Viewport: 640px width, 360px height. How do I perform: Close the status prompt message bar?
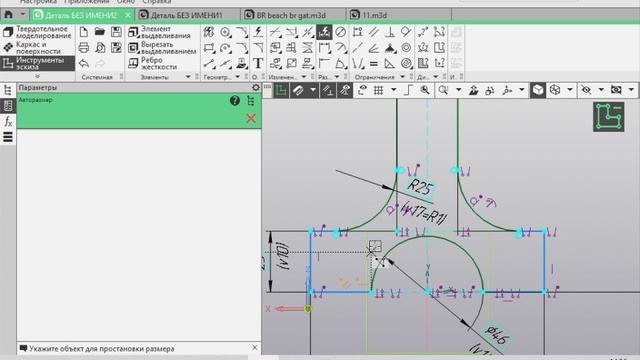pyautogui.click(x=255, y=348)
